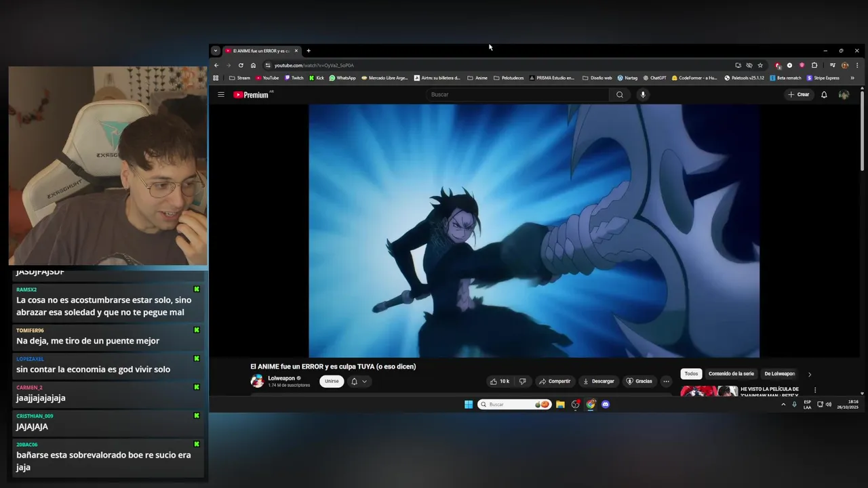This screenshot has width=868, height=488.
Task: Open the more actions ellipsis under the video
Action: (x=666, y=382)
